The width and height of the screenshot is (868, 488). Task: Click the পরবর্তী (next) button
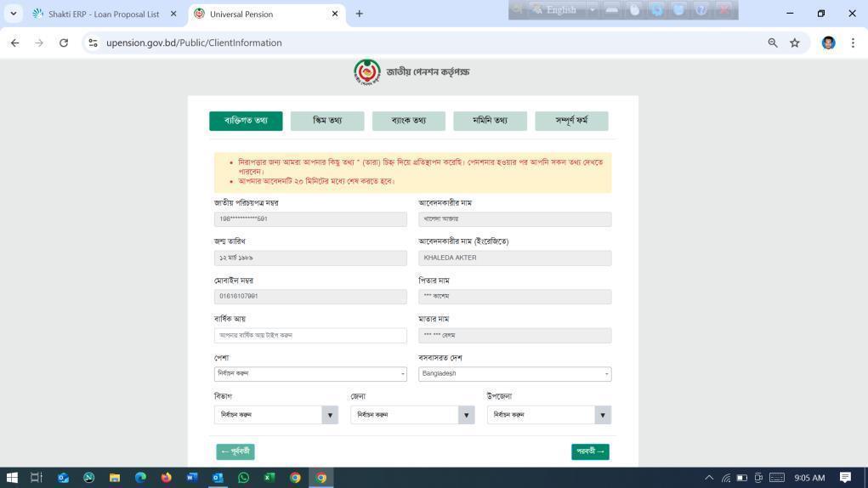pos(590,451)
